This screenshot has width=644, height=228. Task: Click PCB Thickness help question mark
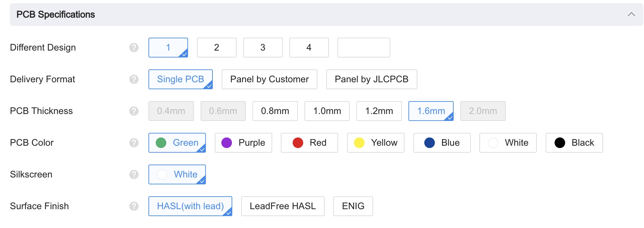pos(134,111)
